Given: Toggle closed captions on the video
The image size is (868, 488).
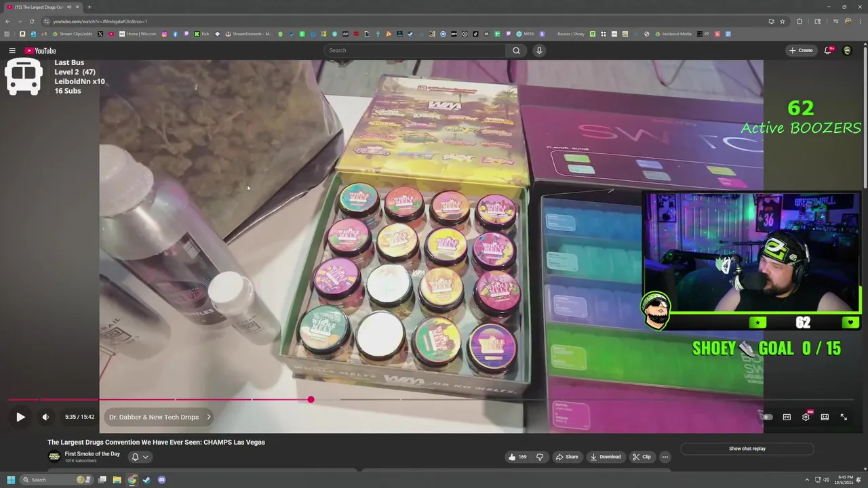Looking at the screenshot, I should point(787,417).
